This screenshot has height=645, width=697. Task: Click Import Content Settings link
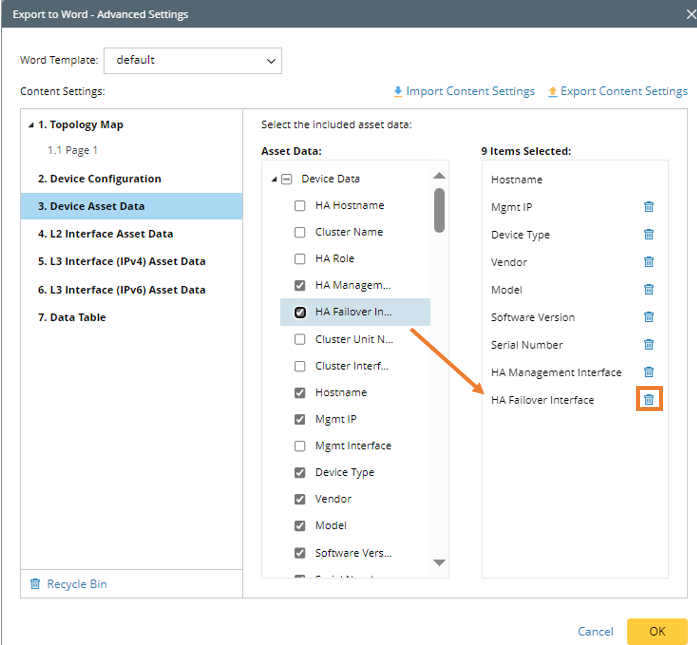pos(463,91)
